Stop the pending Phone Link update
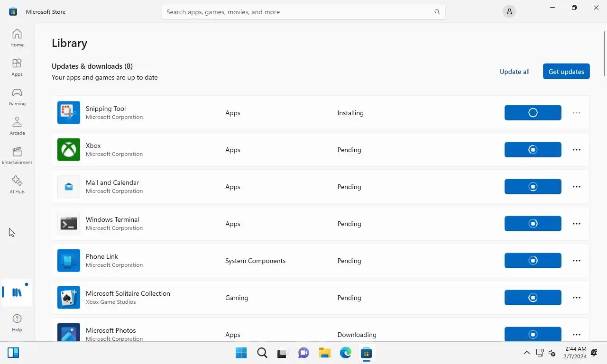This screenshot has width=607, height=364. coord(533,261)
